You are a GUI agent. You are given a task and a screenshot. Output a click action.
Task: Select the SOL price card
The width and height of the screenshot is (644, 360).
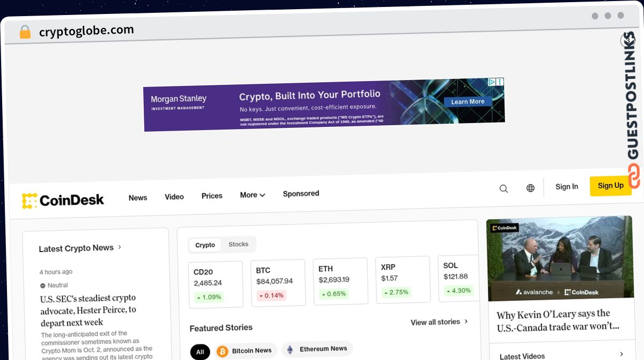pos(459,278)
